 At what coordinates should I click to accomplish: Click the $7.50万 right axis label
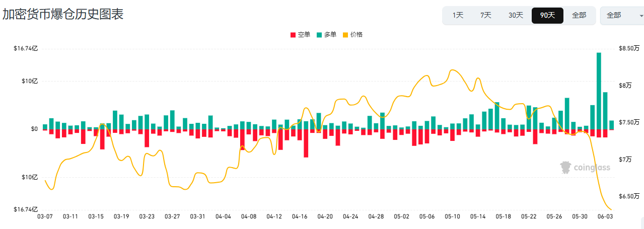click(x=629, y=122)
